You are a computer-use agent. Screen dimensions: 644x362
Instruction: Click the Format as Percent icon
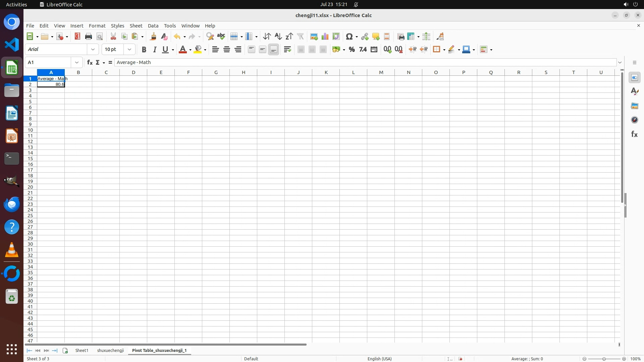[352, 50]
